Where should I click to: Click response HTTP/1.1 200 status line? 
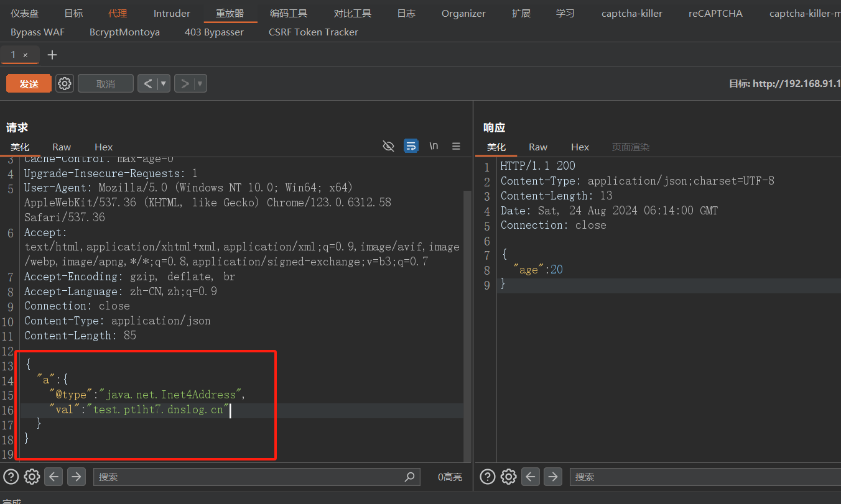click(538, 166)
